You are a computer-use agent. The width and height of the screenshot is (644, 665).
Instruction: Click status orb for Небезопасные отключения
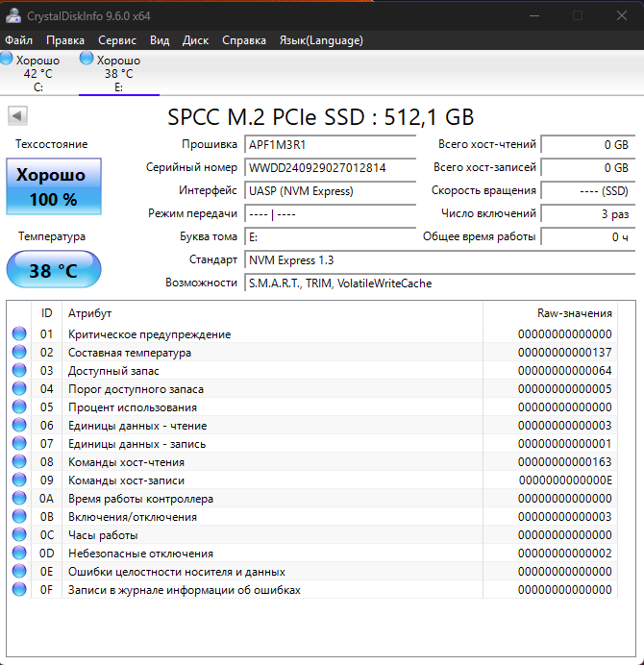(x=19, y=554)
